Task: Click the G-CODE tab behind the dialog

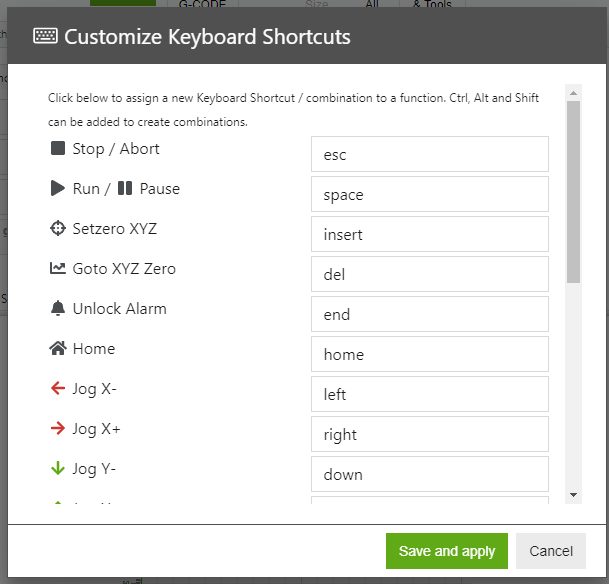Action: click(x=201, y=5)
